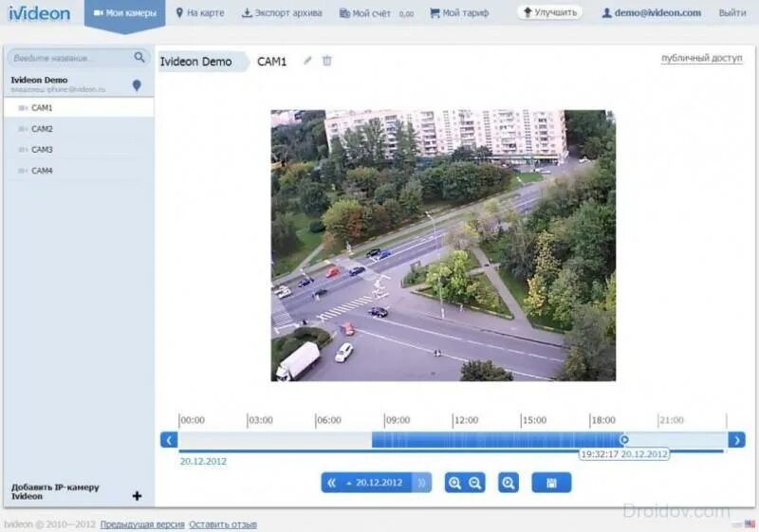
Task: Click the iVideon logo
Action: [x=39, y=13]
